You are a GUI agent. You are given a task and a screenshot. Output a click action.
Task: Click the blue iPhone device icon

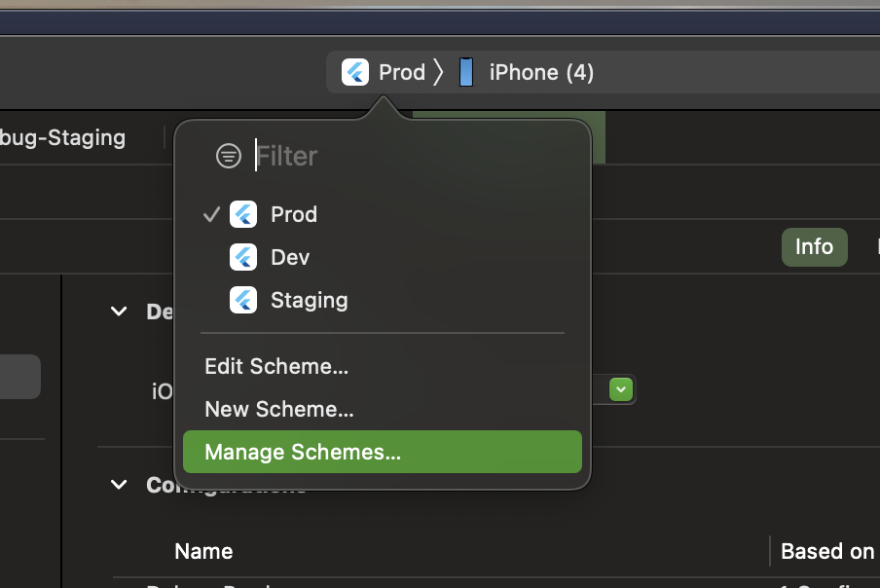tap(466, 72)
